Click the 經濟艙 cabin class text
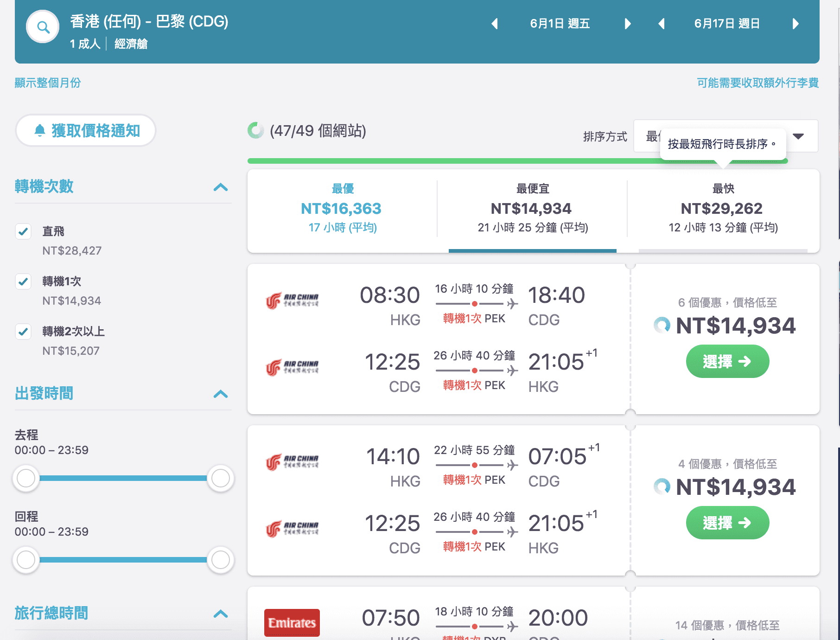This screenshot has height=640, width=840. coord(131,44)
